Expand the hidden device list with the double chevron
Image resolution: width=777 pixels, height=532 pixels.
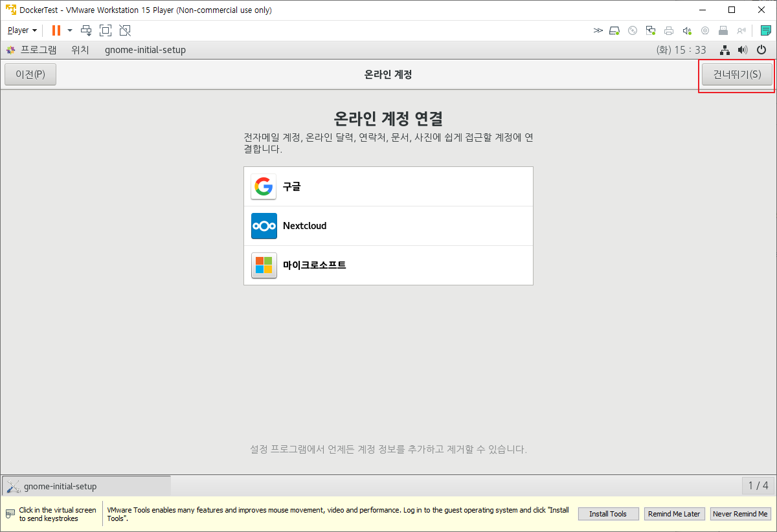coord(598,30)
